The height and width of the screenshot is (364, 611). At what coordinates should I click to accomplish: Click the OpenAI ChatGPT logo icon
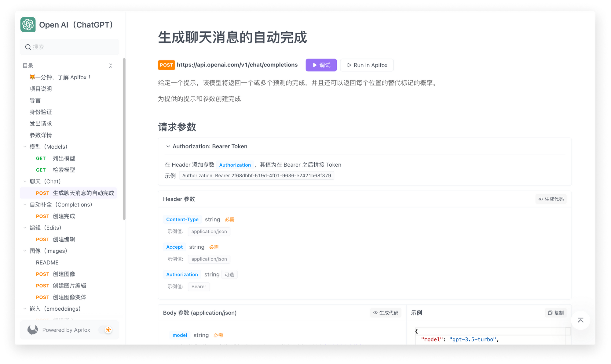[28, 25]
